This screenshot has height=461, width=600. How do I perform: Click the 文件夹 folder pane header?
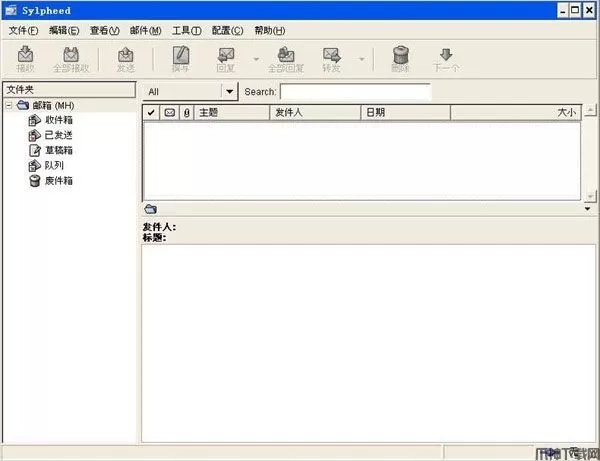[x=69, y=90]
